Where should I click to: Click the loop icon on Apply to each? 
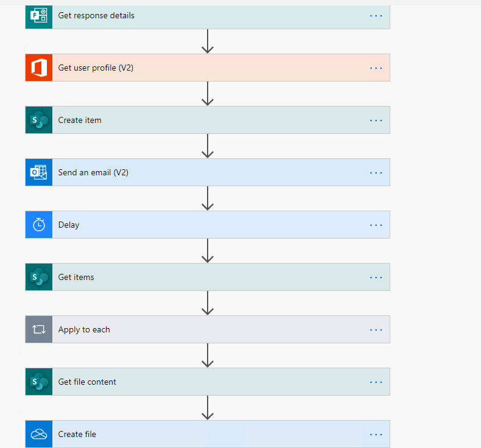click(x=38, y=330)
